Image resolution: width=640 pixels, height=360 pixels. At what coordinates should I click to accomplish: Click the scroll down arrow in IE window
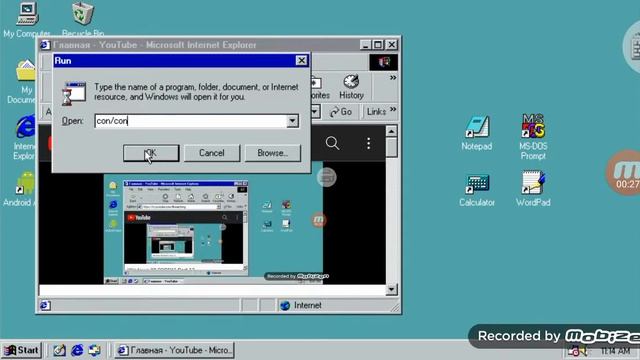pyautogui.click(x=391, y=289)
